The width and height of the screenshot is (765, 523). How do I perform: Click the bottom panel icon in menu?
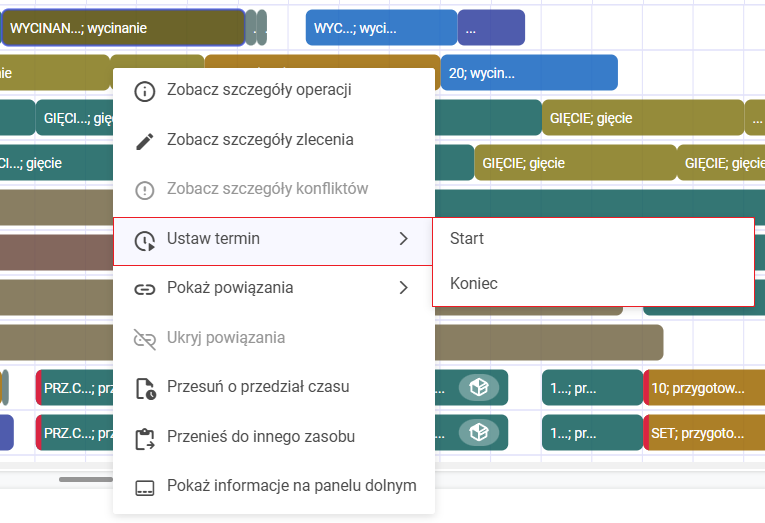point(145,487)
